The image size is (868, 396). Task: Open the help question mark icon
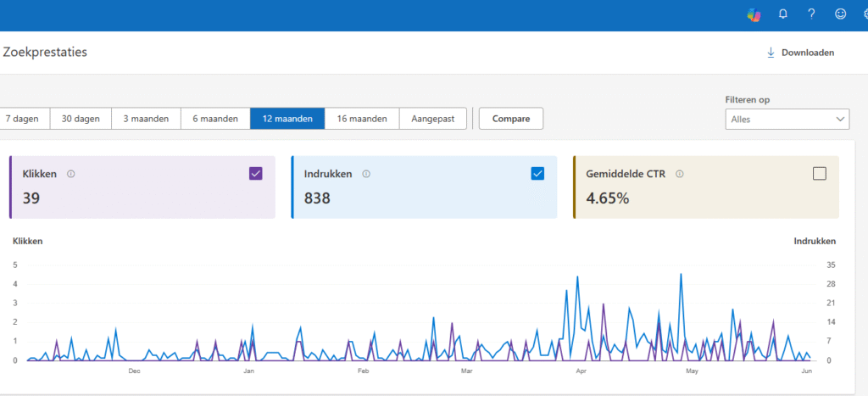point(811,15)
